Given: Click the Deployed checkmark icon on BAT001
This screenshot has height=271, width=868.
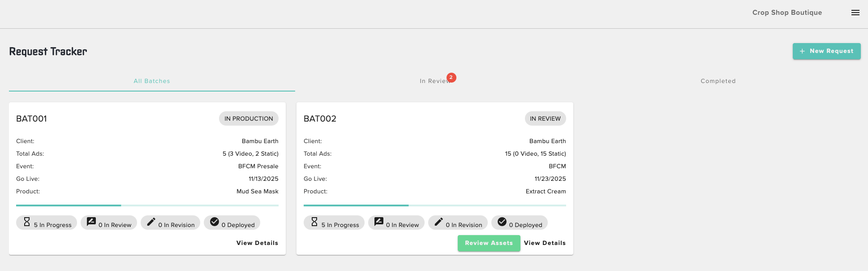Looking at the screenshot, I should tap(214, 221).
